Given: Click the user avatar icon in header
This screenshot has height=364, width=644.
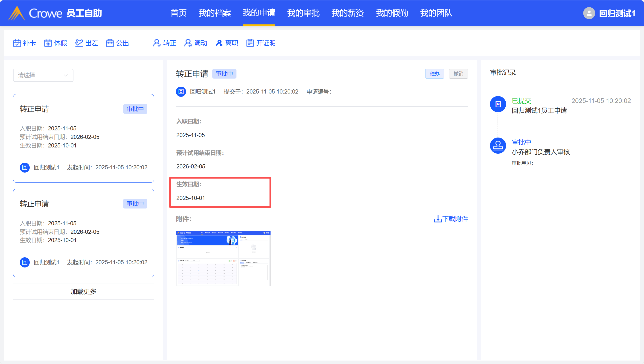Looking at the screenshot, I should [x=589, y=13].
